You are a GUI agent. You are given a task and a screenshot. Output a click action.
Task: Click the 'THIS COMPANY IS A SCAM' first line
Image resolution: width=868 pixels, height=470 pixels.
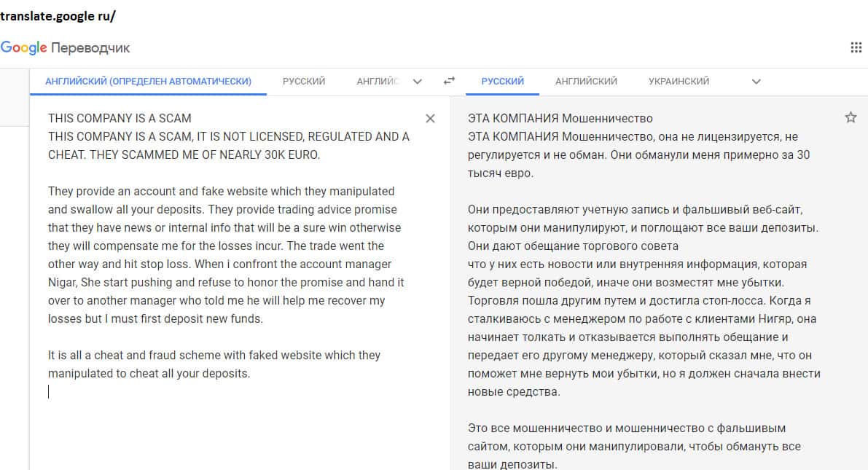(x=120, y=119)
